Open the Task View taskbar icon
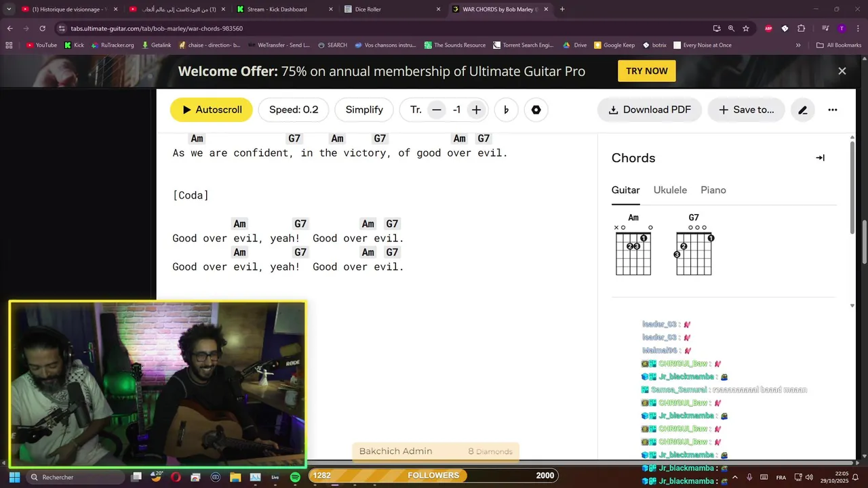The width and height of the screenshot is (868, 488). [136, 477]
